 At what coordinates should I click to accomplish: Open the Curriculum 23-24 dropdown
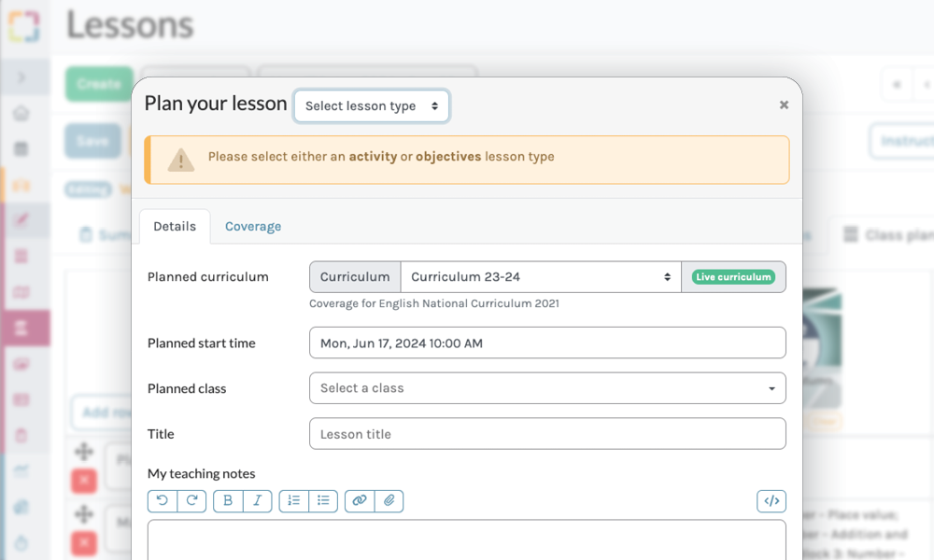click(541, 277)
